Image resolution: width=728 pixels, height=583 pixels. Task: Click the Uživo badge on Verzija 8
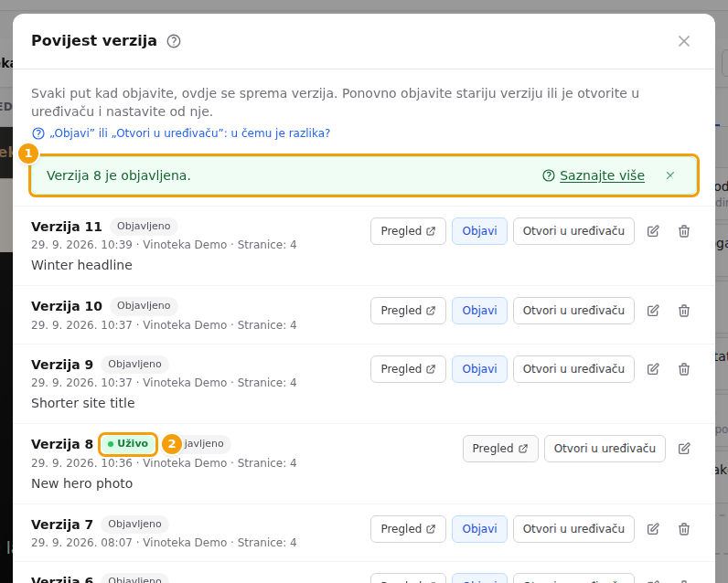coord(128,444)
